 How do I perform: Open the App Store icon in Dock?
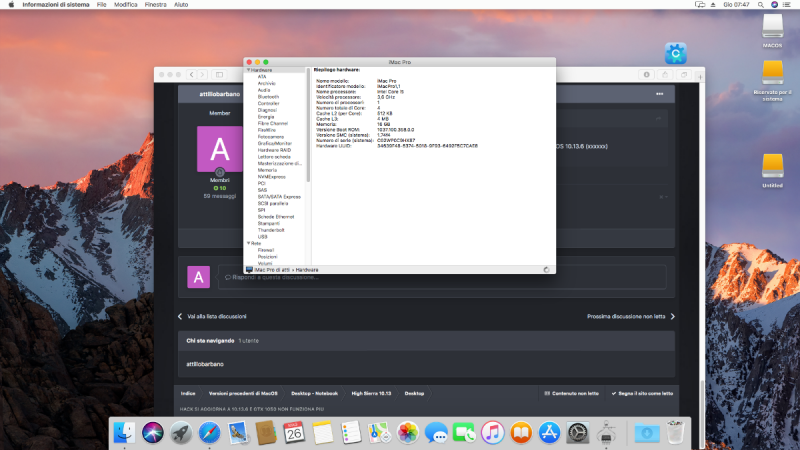549,433
